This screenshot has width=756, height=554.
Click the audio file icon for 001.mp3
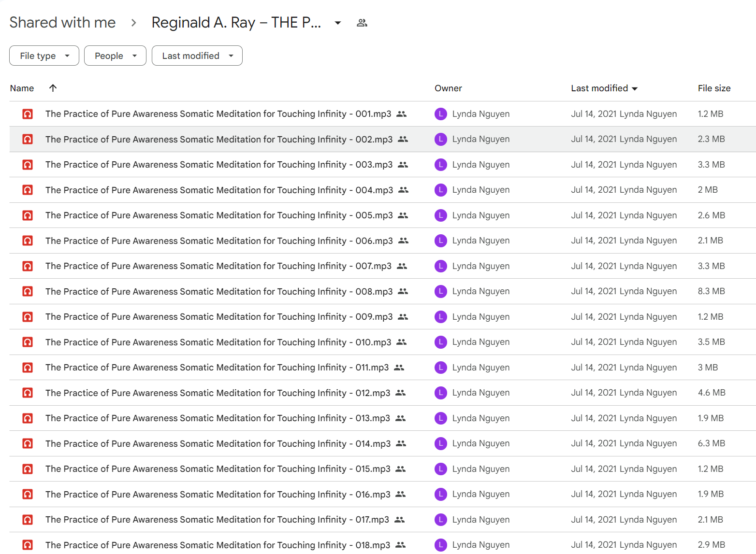point(28,114)
